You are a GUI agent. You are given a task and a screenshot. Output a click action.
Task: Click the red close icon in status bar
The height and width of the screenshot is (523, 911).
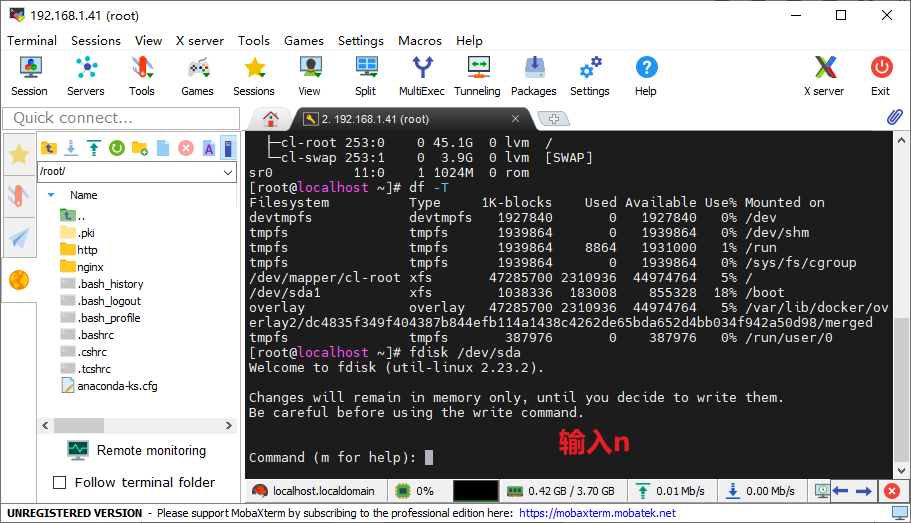[x=892, y=491]
